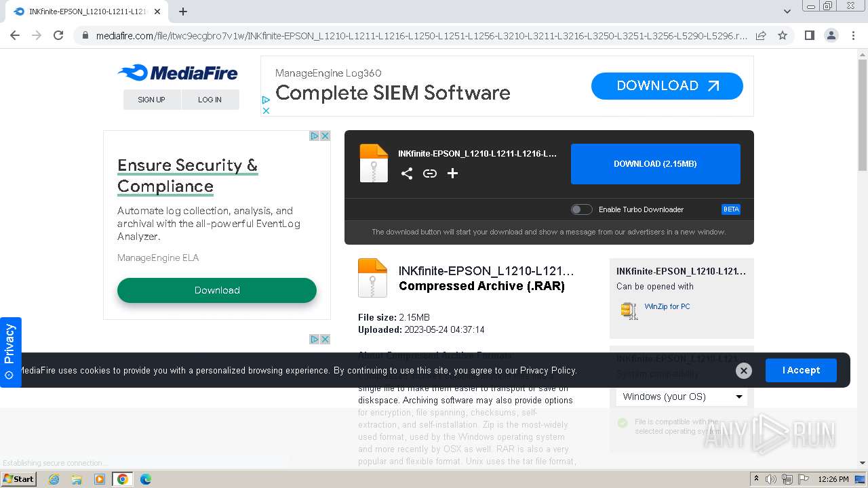This screenshot has height=488, width=868.
Task: Go back in browser history
Action: point(15,35)
